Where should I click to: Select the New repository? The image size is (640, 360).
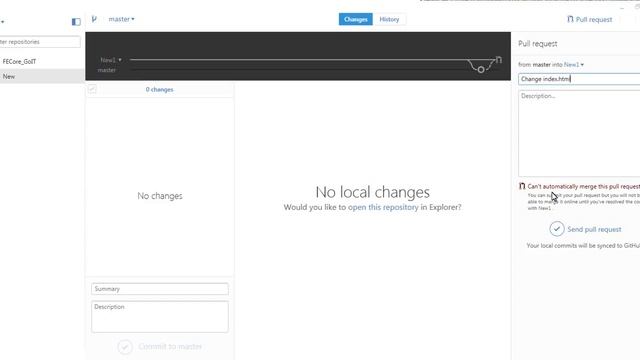coord(42,76)
